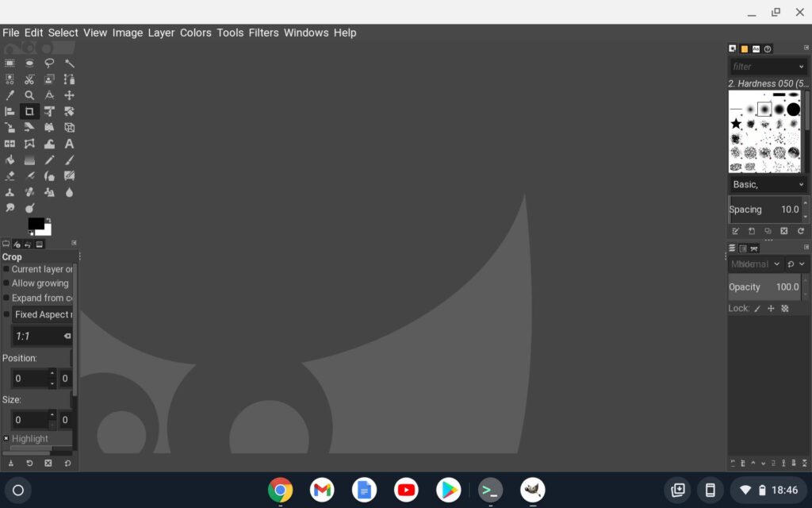
Task: Select the Measure compass tool
Action: [x=49, y=95]
